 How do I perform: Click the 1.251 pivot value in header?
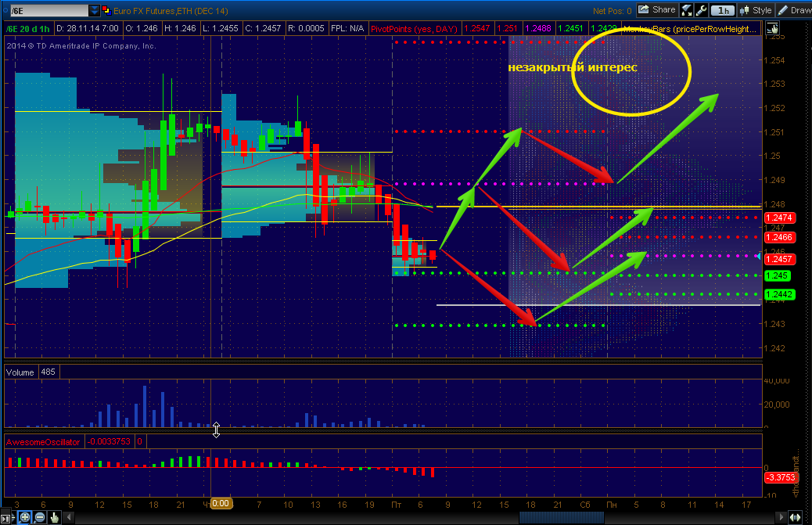(x=507, y=28)
